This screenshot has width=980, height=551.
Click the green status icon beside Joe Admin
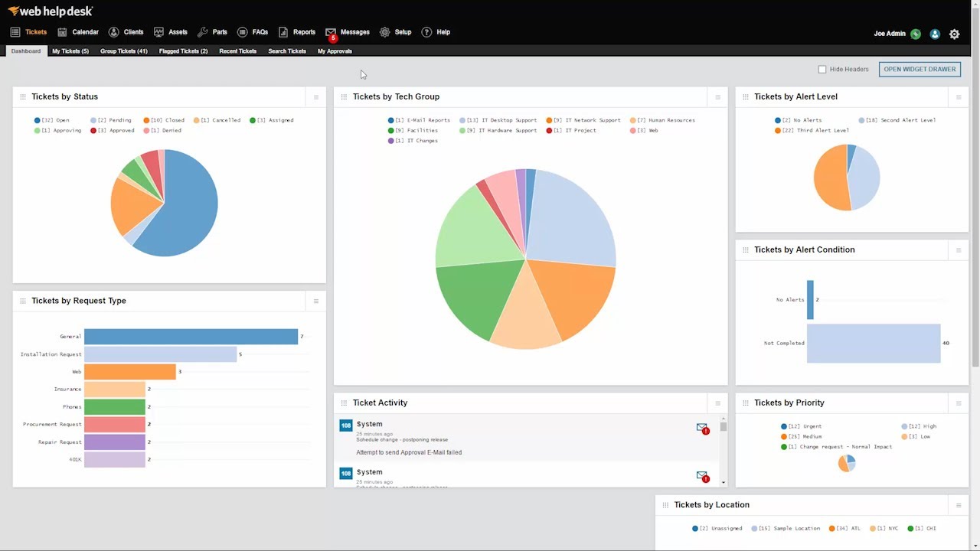pyautogui.click(x=916, y=34)
